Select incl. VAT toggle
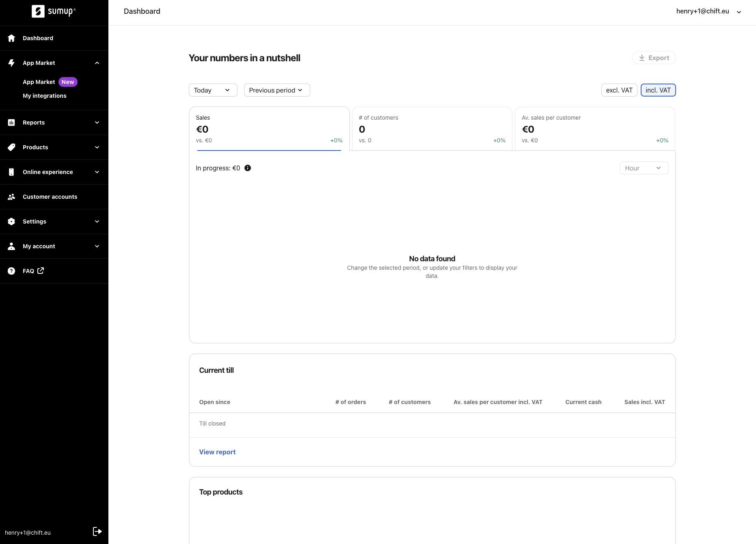This screenshot has width=756, height=544. [x=658, y=90]
